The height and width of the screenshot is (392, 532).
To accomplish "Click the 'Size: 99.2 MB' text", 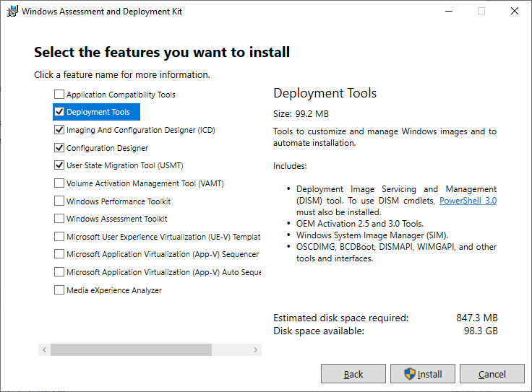I will [x=301, y=114].
